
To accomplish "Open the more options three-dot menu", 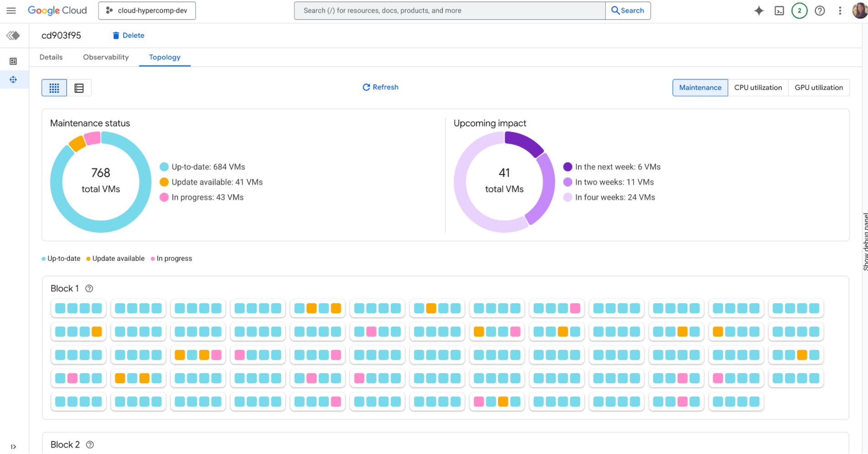I will click(x=840, y=11).
